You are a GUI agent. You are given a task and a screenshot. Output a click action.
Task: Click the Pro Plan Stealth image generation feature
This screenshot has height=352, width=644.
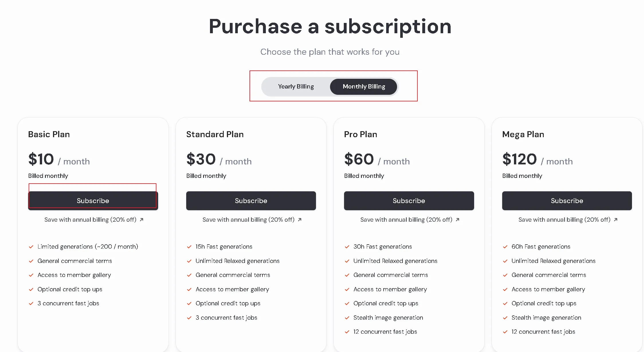pyautogui.click(x=388, y=318)
